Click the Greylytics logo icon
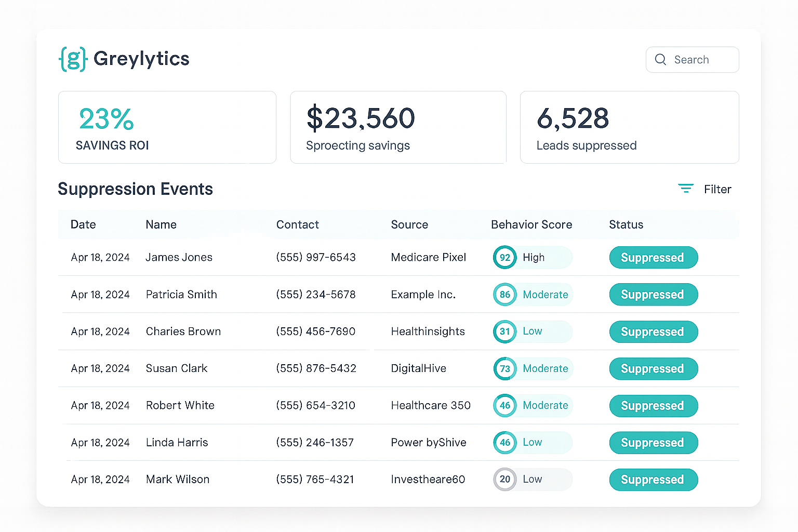798x532 pixels. 73,59
